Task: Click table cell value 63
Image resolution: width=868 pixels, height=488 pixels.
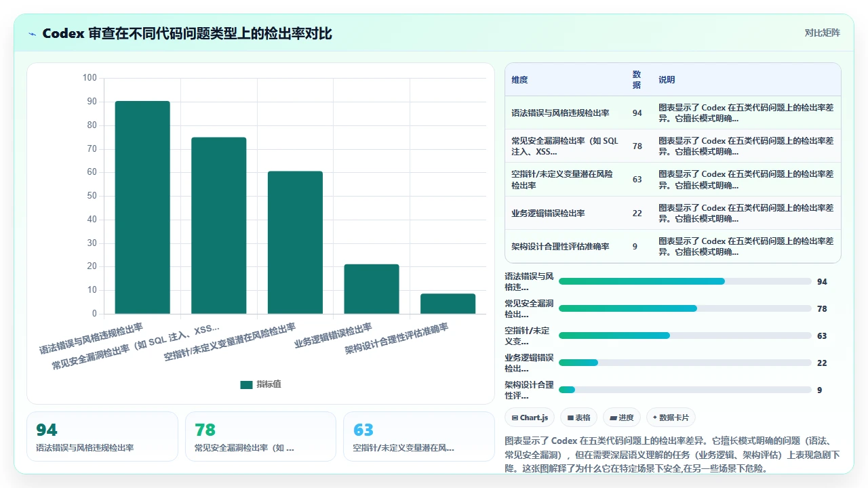Action: (637, 180)
